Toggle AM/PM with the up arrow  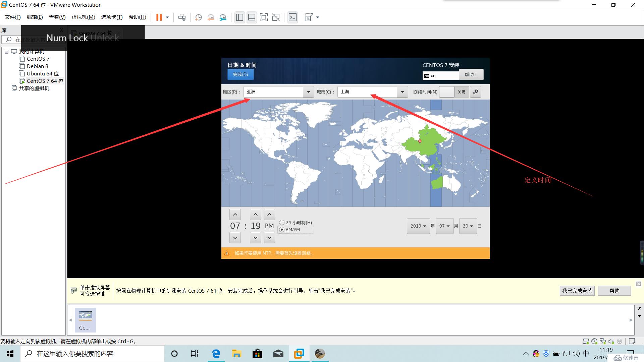pos(269,215)
